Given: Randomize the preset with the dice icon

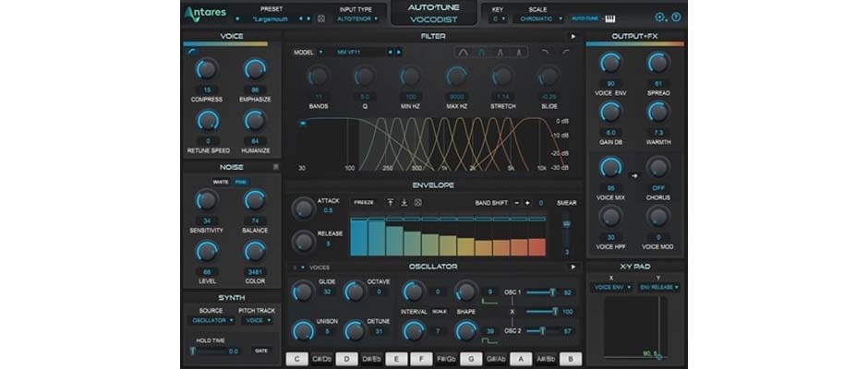Looking at the screenshot, I should point(321,18).
